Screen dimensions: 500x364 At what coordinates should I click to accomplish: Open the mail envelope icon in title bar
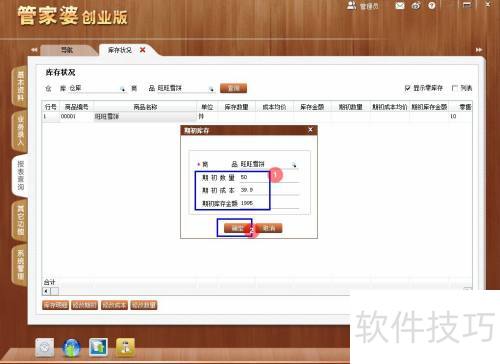(x=400, y=6)
